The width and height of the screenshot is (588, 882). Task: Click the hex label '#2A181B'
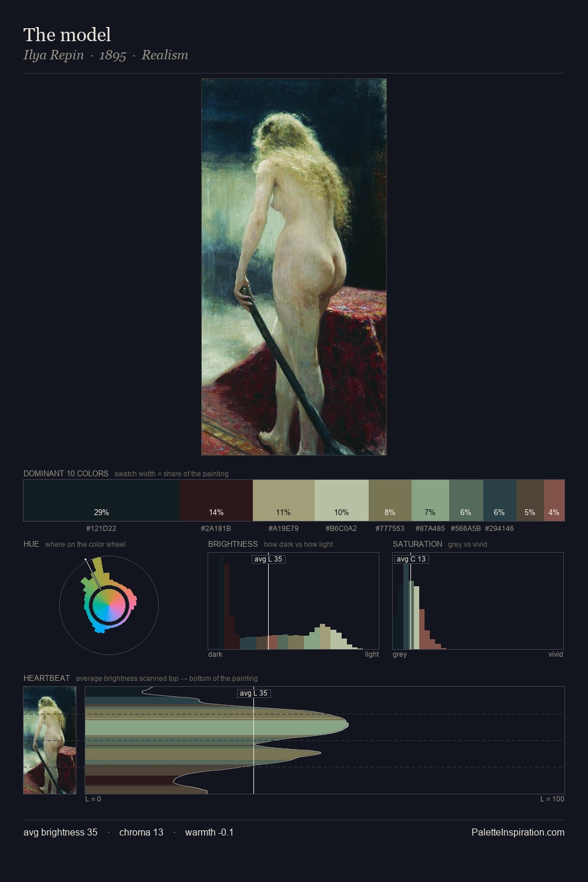pyautogui.click(x=216, y=529)
